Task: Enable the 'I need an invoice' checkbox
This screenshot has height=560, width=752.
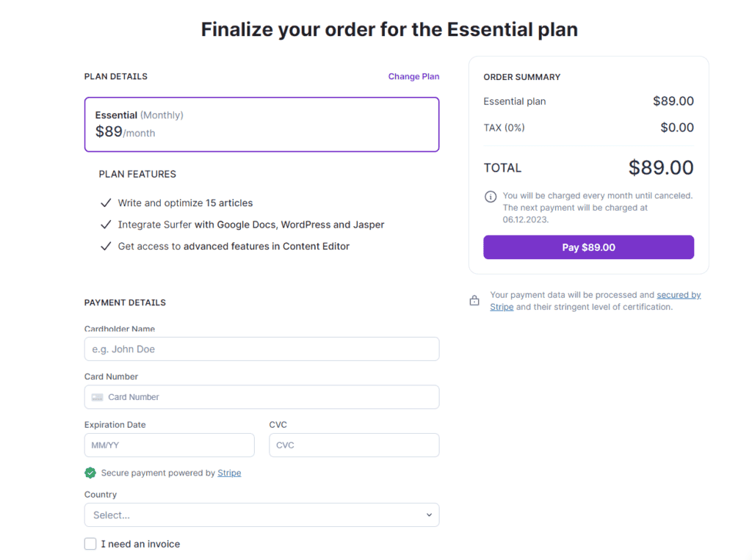Action: point(90,544)
